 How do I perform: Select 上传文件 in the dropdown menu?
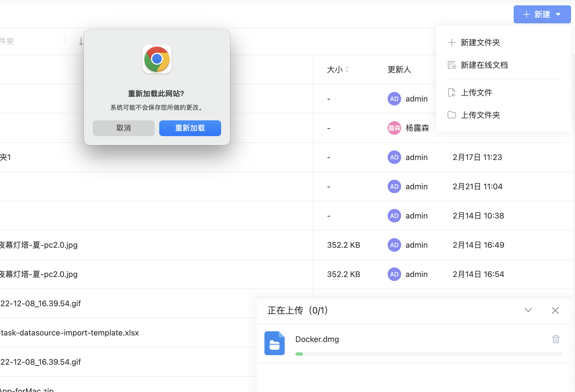click(476, 93)
